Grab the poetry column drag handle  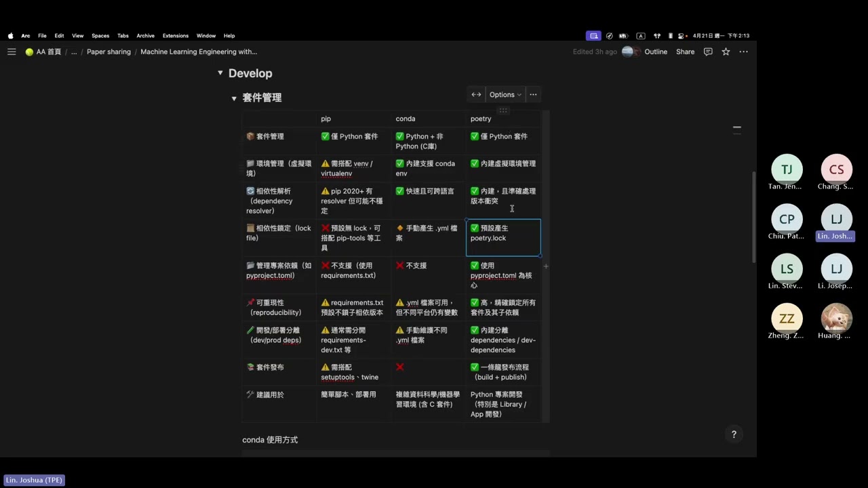click(x=503, y=110)
